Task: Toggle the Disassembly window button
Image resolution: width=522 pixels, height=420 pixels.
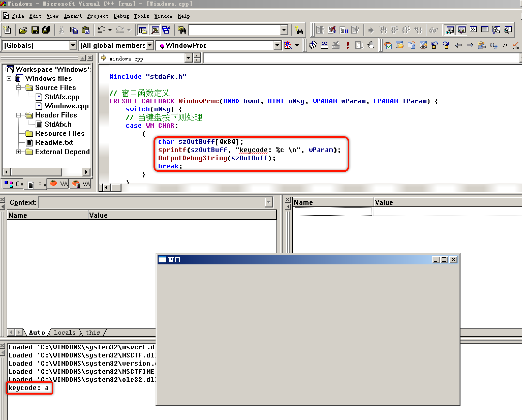Action: tap(508, 30)
